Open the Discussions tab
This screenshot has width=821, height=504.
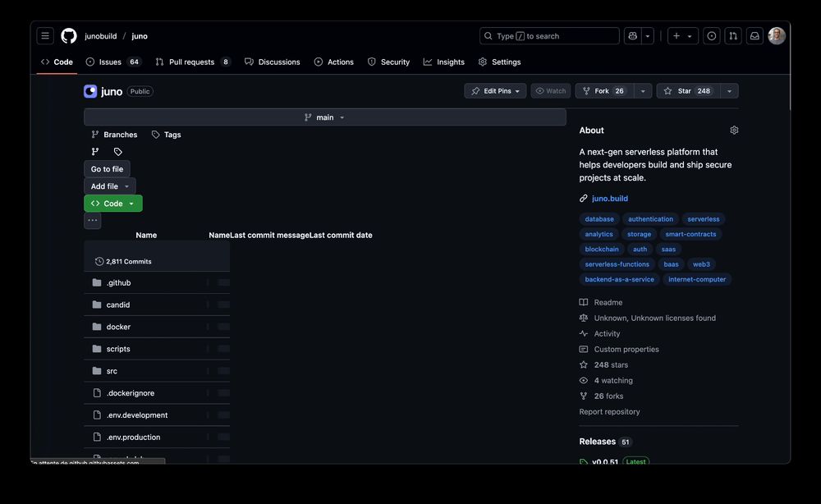pos(273,62)
